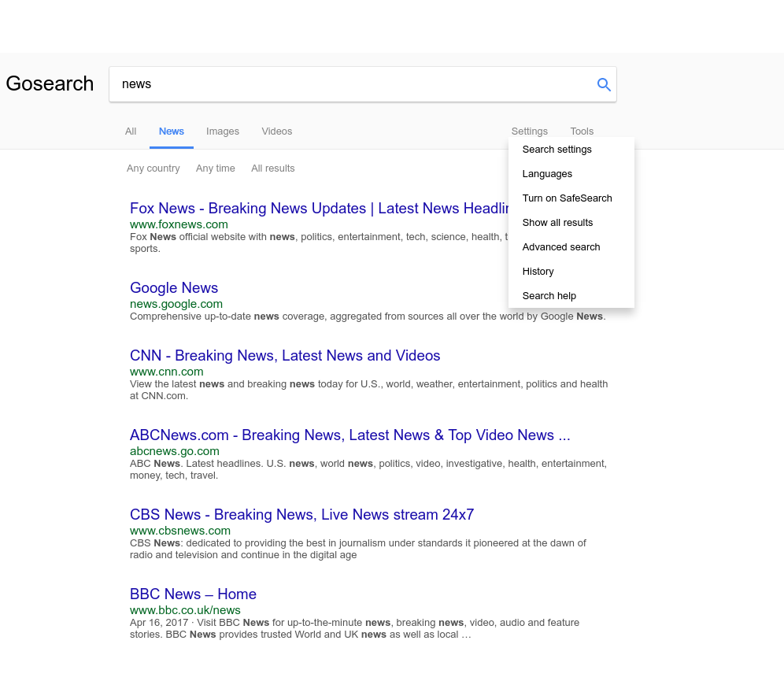Open History from the Settings menu
Viewport: 784px width, 696px height.
(571, 272)
